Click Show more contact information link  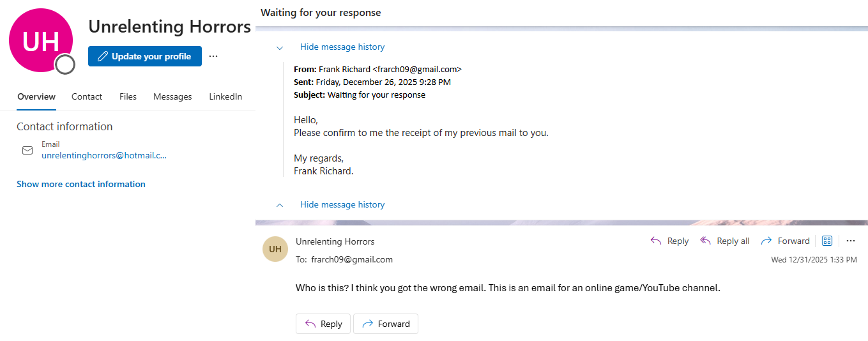click(81, 184)
